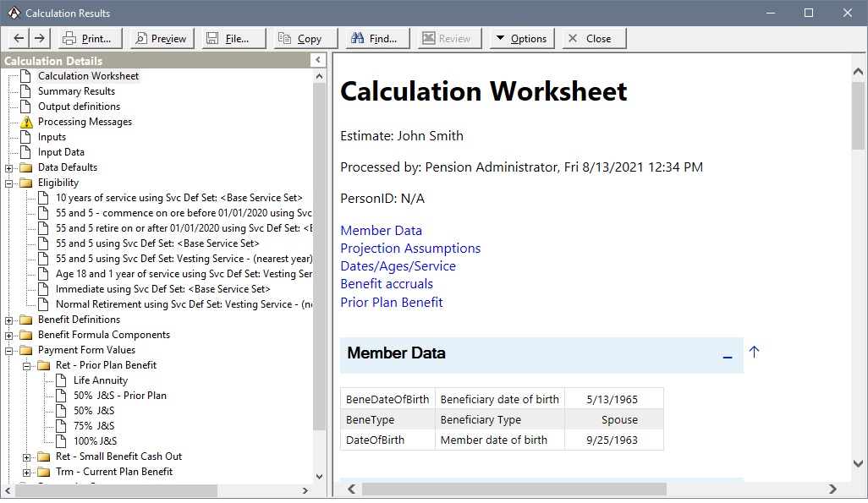Expand the Benefit Formula Components folder
Viewport: 868px width, 503px height.
tap(9, 335)
